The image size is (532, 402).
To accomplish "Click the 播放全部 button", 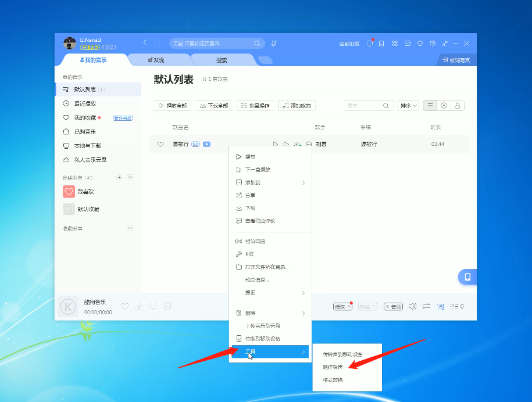I will tap(173, 105).
